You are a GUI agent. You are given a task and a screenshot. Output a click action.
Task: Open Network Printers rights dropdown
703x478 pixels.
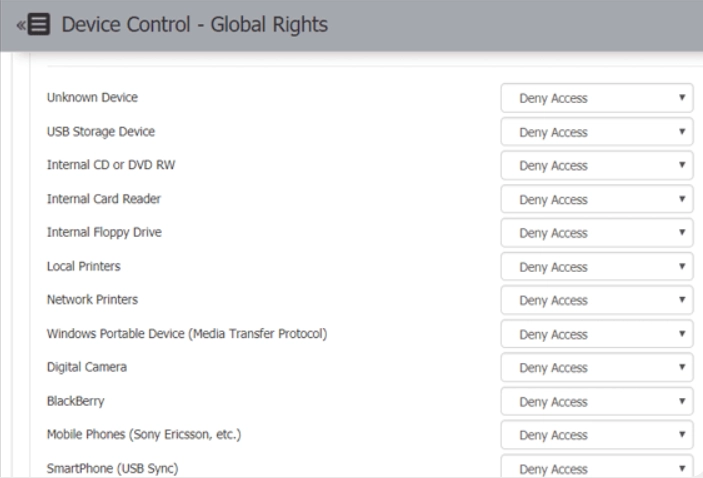(x=597, y=300)
